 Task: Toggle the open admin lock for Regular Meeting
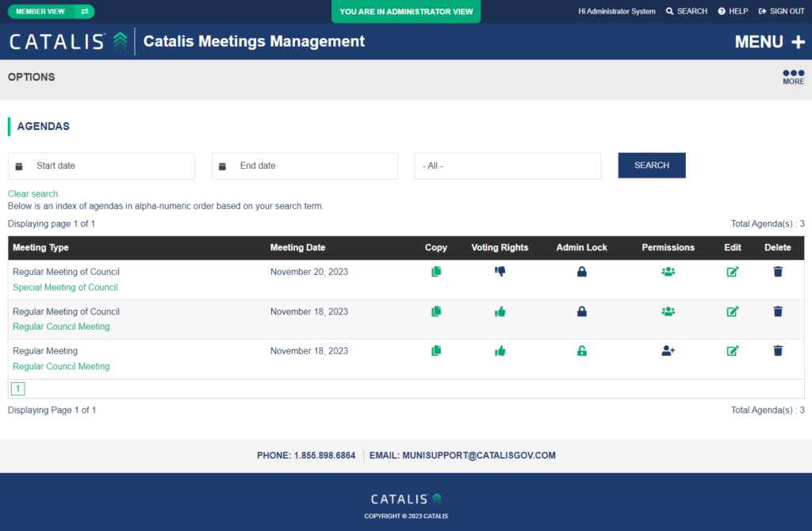[x=582, y=351]
